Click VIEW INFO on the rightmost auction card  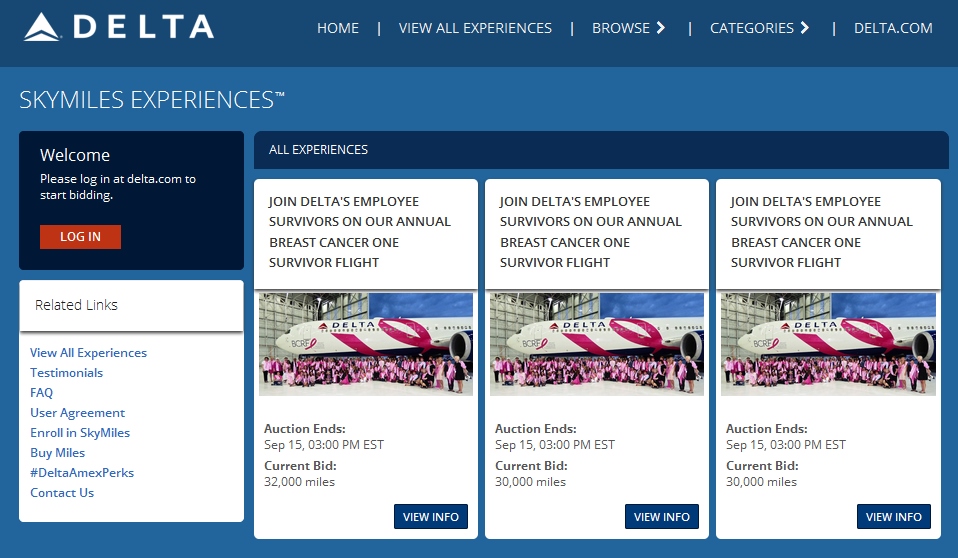[x=894, y=517]
